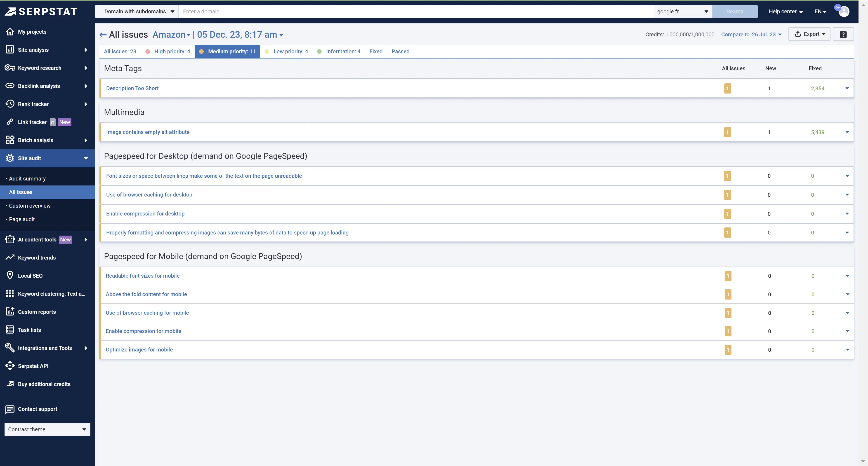Click the Task lists icon

10,330
